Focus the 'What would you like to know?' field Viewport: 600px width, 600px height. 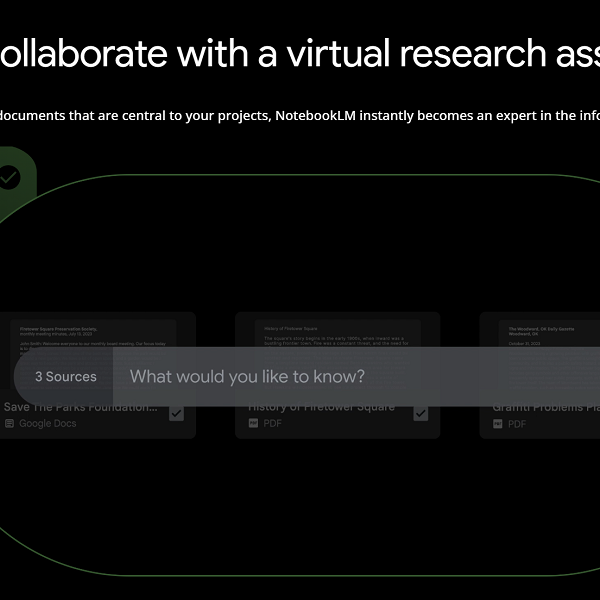coord(356,377)
